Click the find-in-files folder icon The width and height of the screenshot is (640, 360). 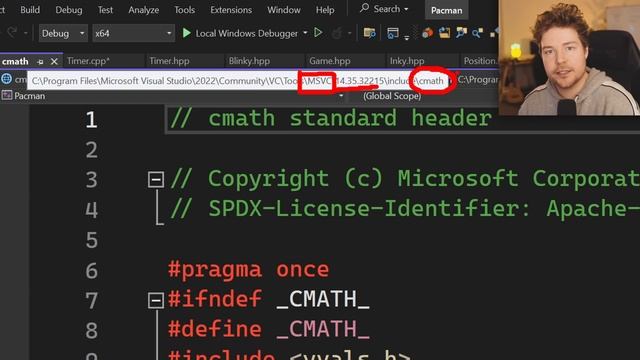369,33
